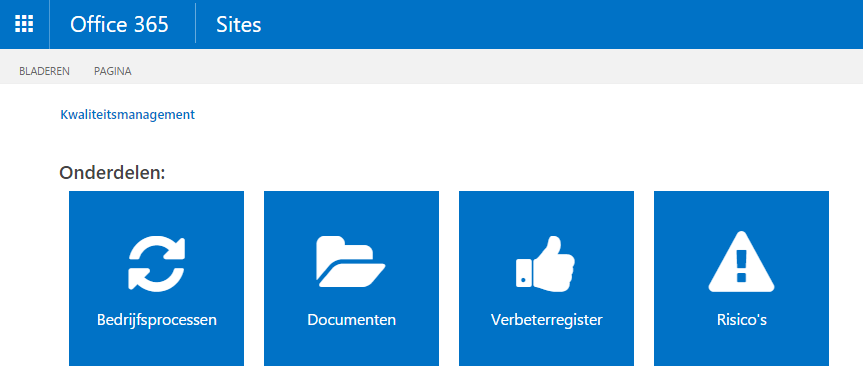Open the Office 365 home link
This screenshot has width=863, height=389.
(x=119, y=25)
